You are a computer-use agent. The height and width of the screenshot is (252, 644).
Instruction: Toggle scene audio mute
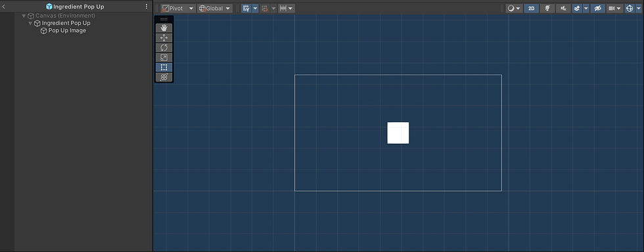tap(563, 9)
